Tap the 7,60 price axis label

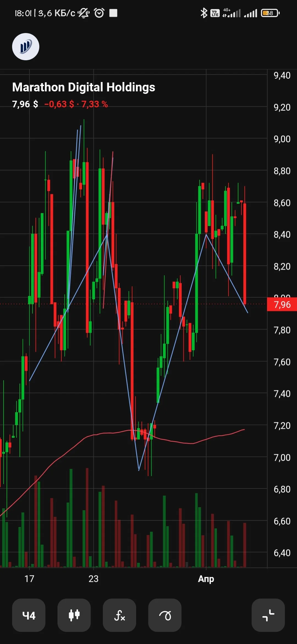(282, 362)
